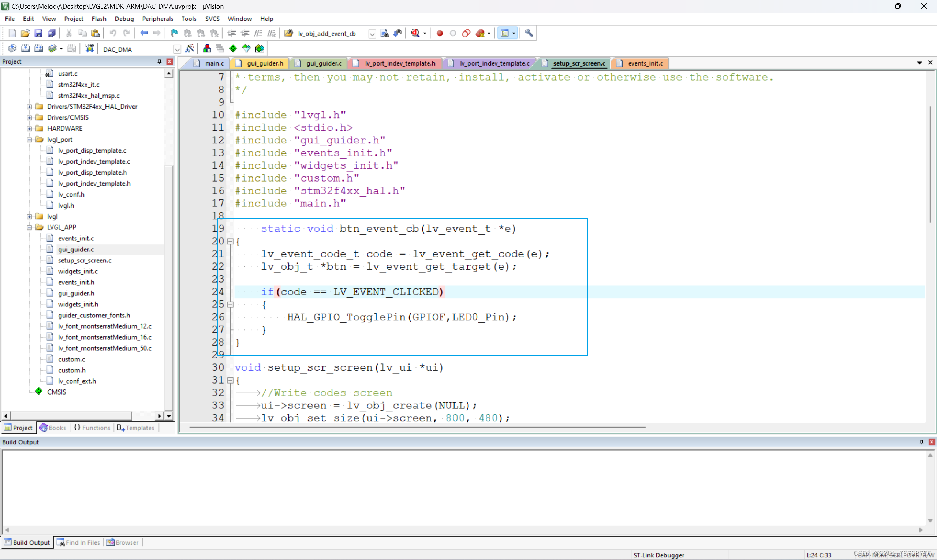Pin the Build Output panel

pos(921,442)
